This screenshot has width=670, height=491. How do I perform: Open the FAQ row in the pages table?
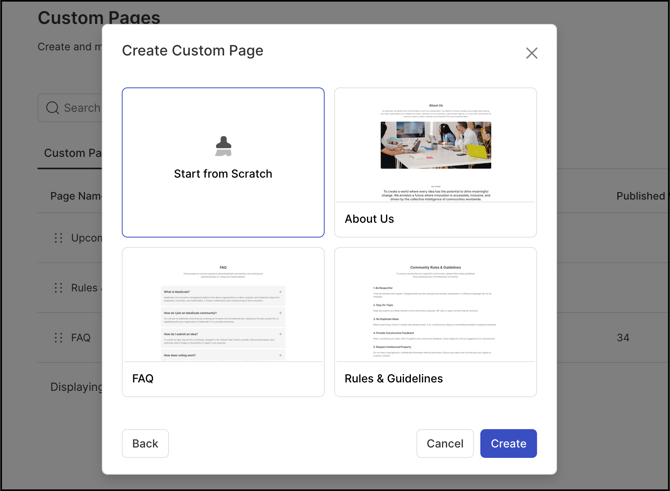click(81, 338)
